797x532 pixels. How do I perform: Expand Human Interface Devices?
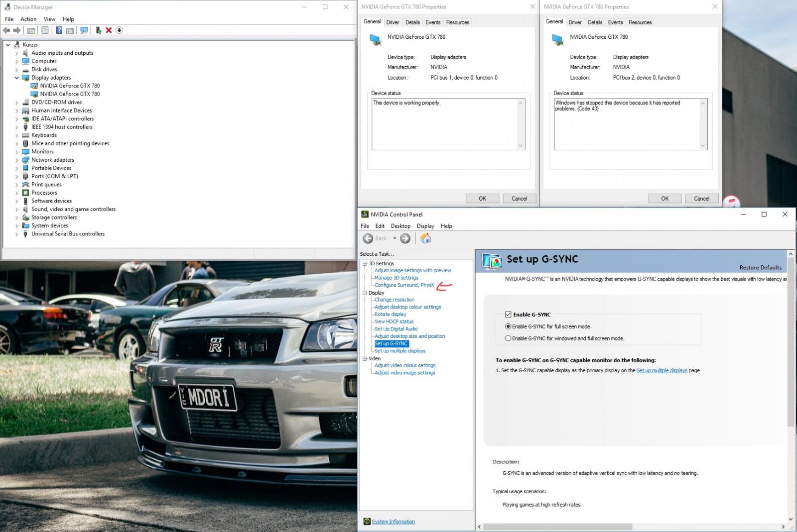point(16,110)
